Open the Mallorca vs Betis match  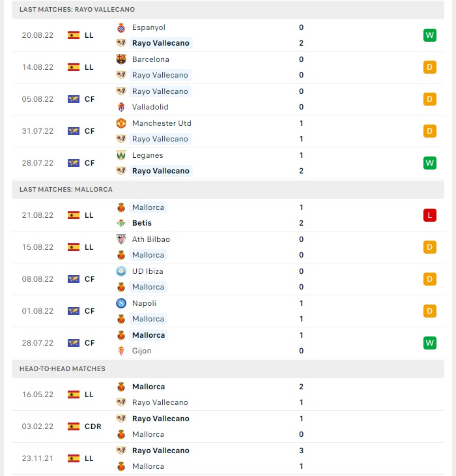coord(228,215)
